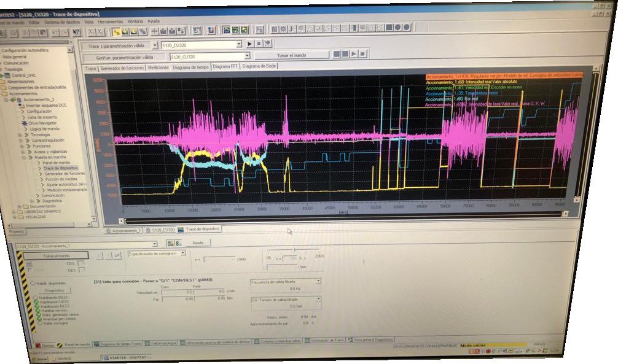Click the download-to-device arrow icon in toolbar
The height and width of the screenshot is (364, 618).
coord(163,31)
